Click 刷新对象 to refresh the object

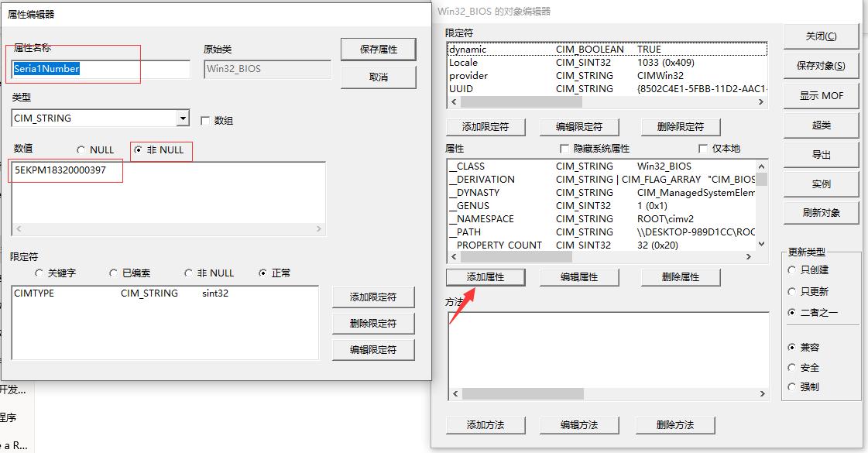click(x=822, y=212)
